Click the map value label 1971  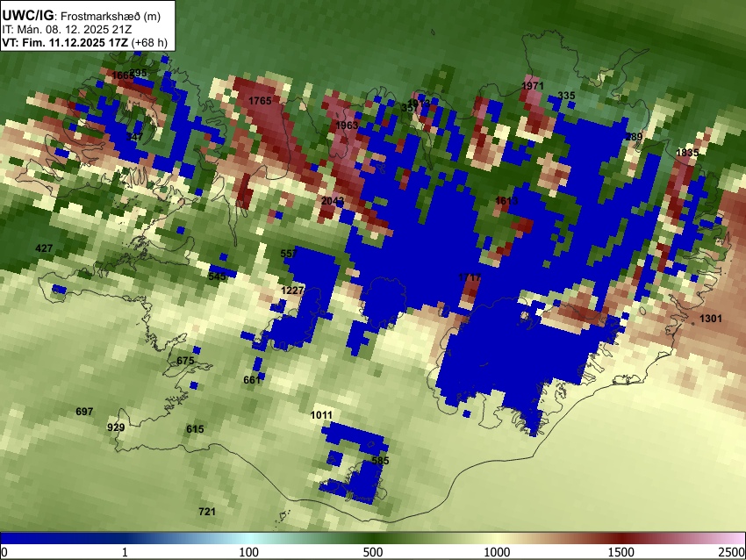click(x=533, y=86)
